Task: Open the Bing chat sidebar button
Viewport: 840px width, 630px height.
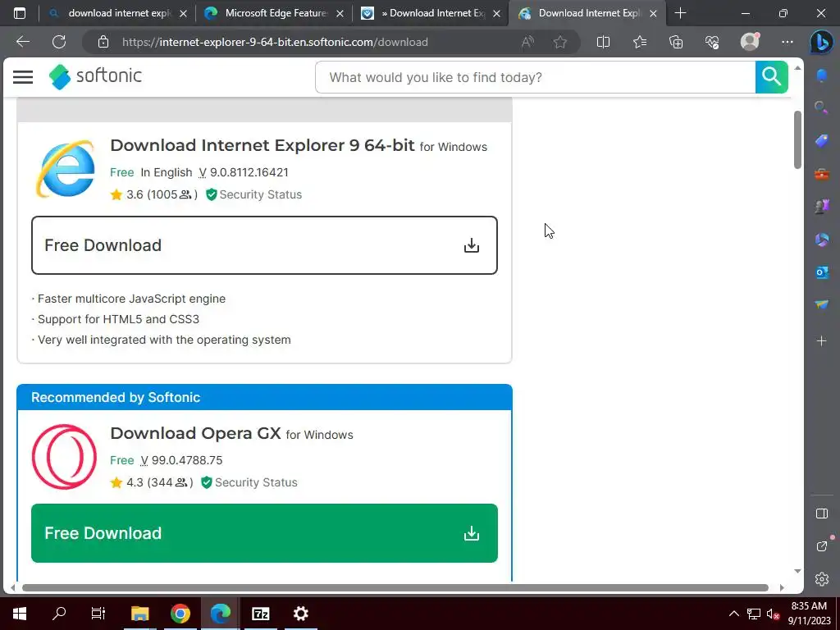Action: coord(820,42)
